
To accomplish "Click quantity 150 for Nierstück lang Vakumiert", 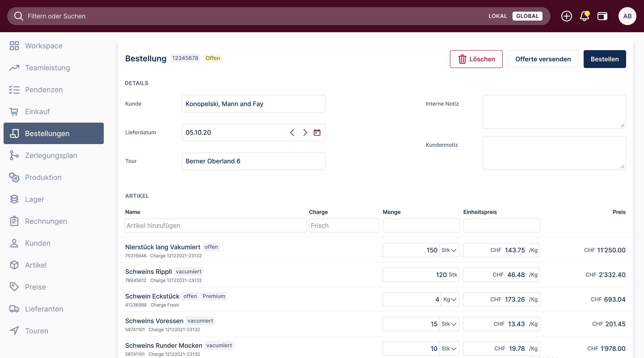I will 432,250.
